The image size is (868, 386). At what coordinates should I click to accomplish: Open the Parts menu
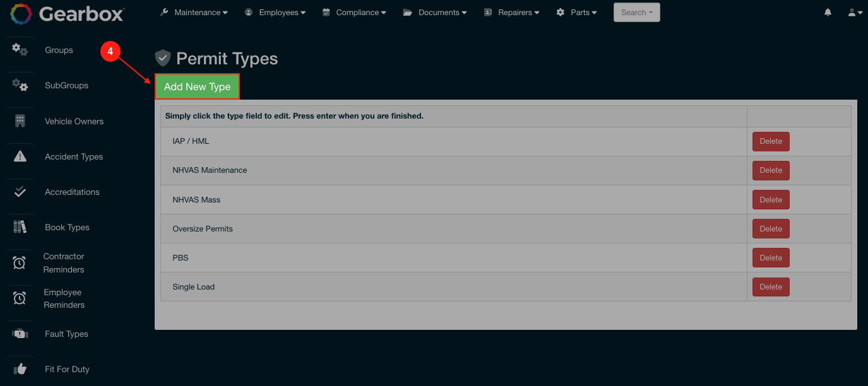coord(576,13)
